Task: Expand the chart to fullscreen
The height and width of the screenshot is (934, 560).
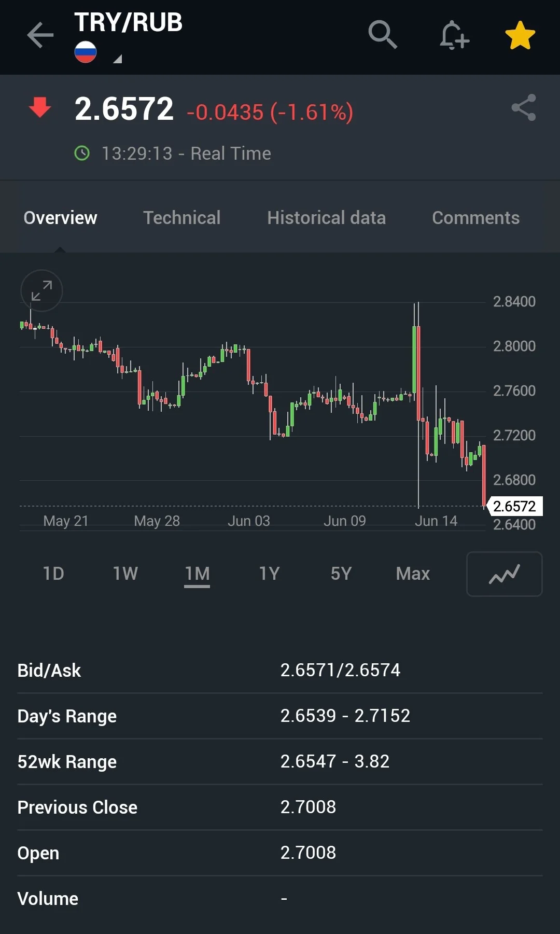Action: tap(41, 290)
